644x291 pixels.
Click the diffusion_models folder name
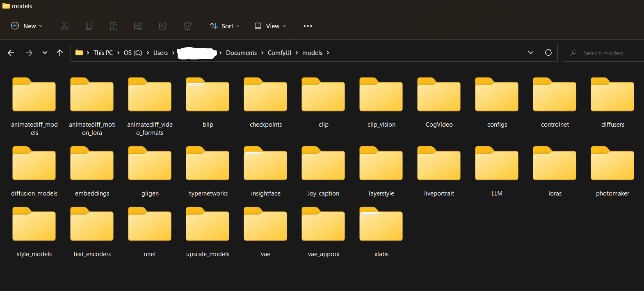coord(34,193)
